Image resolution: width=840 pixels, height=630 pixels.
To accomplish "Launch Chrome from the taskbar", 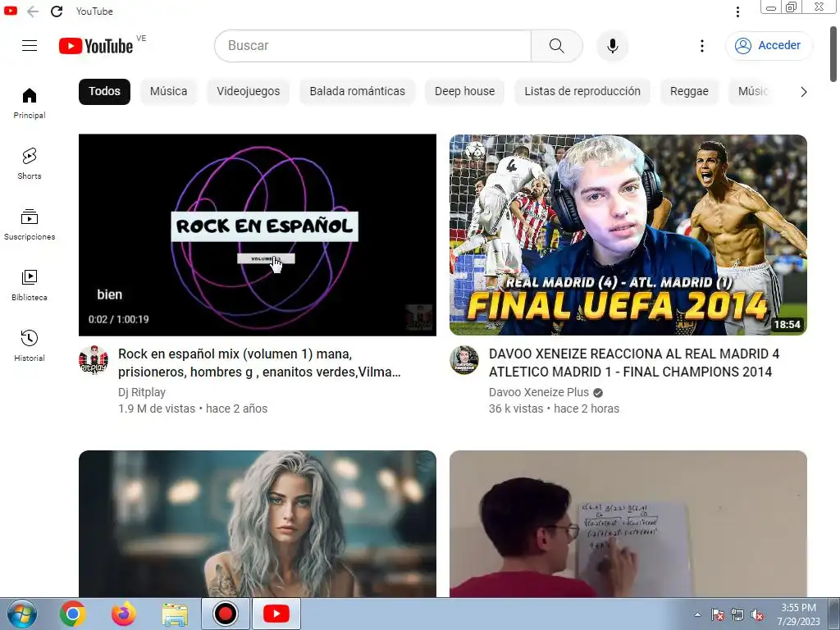I will point(72,614).
